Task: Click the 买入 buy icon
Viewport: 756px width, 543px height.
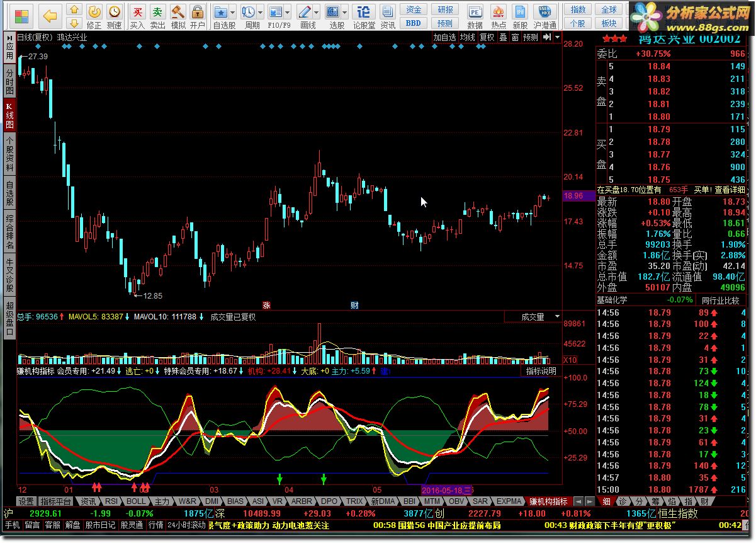Action: 137,16
